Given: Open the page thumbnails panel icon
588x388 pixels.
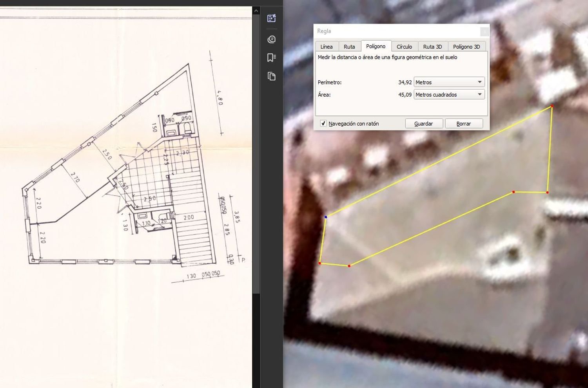Looking at the screenshot, I should coord(271,76).
